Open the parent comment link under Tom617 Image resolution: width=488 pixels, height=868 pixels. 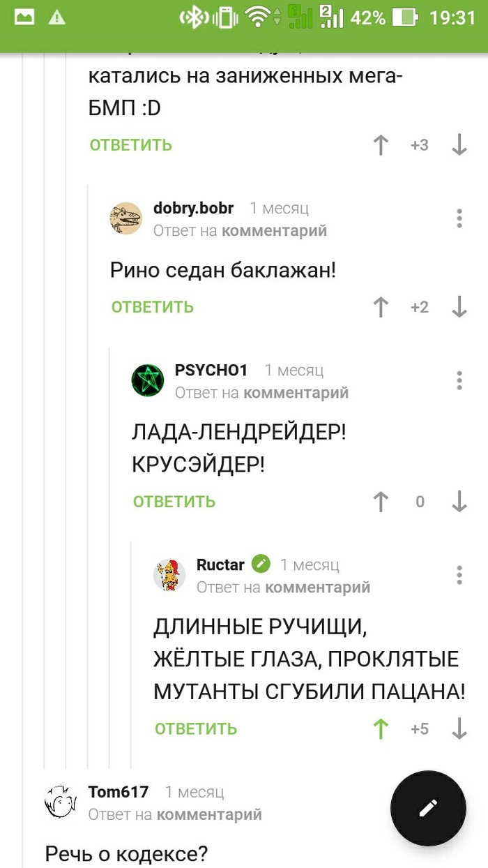(x=209, y=814)
